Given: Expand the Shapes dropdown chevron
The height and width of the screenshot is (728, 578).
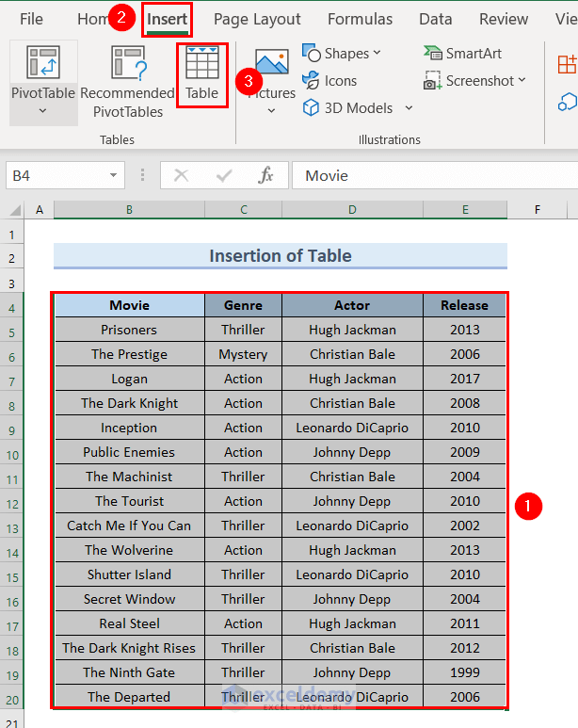Looking at the screenshot, I should [x=377, y=53].
